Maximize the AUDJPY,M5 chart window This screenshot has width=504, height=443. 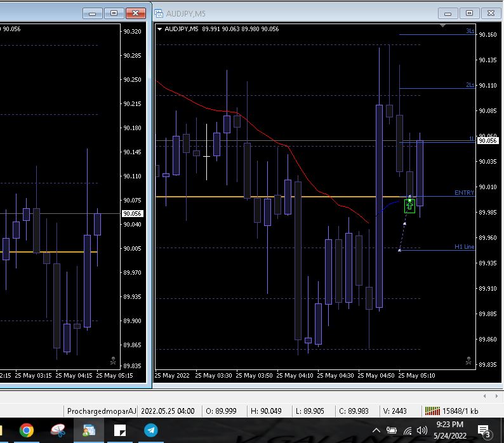(469, 13)
